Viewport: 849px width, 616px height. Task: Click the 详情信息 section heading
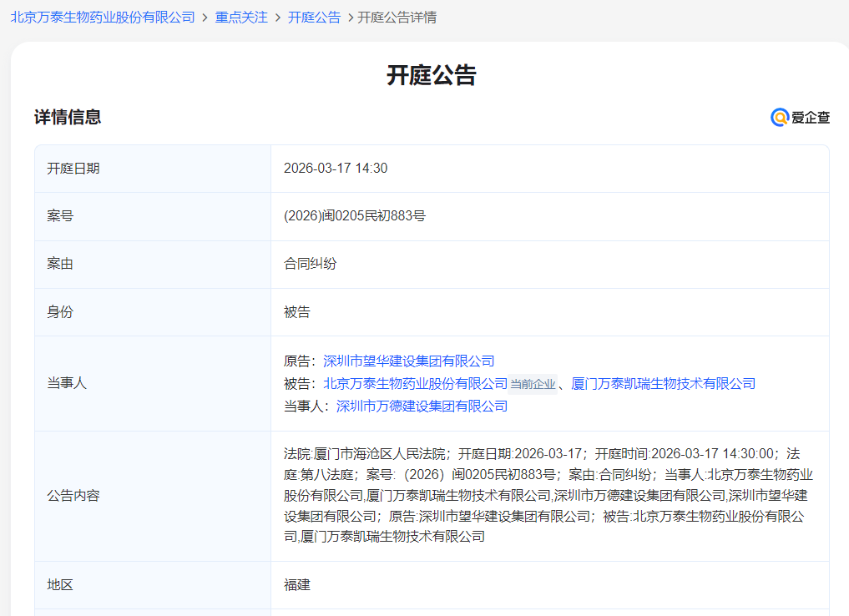tap(68, 118)
